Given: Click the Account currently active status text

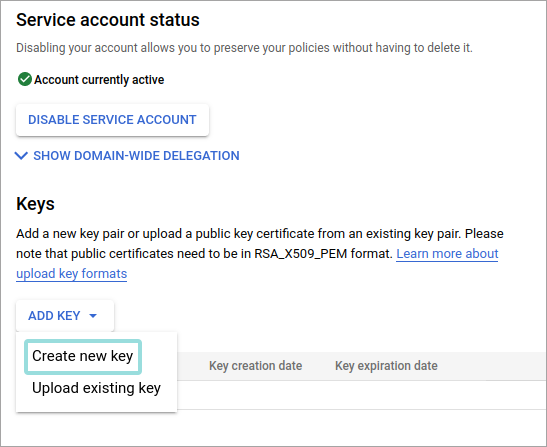Looking at the screenshot, I should coord(99,80).
